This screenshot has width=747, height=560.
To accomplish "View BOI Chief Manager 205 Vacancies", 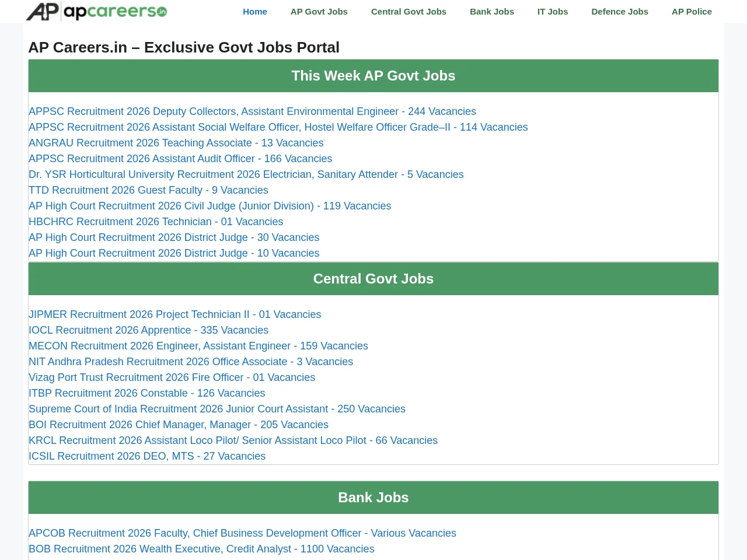I will point(179,425).
